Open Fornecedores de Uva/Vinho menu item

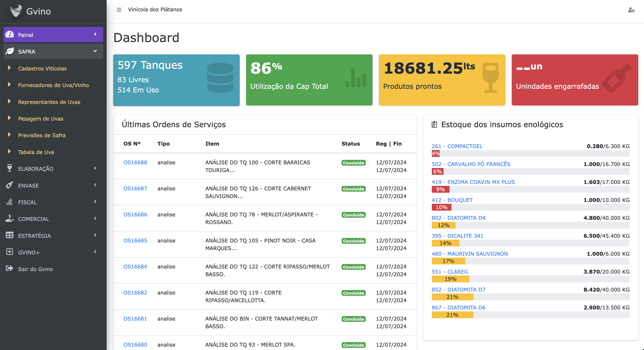pyautogui.click(x=54, y=85)
